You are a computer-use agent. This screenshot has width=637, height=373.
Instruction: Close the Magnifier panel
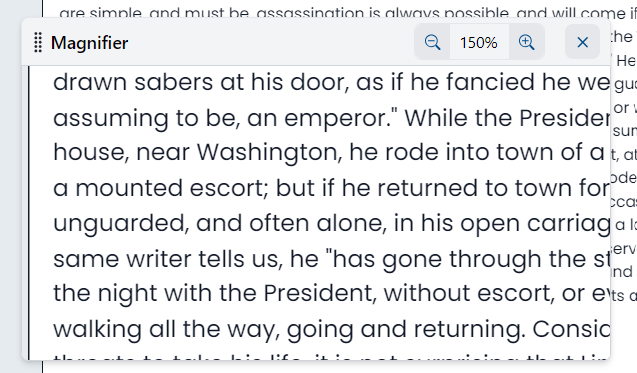tap(583, 42)
